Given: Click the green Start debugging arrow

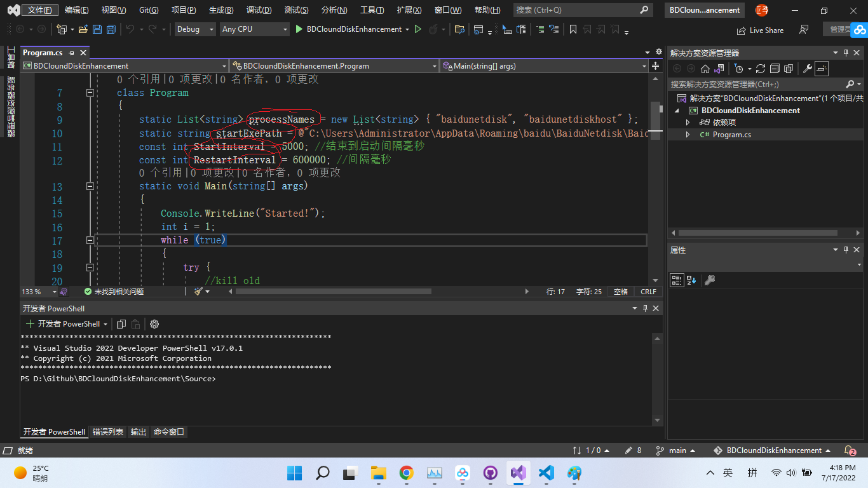Looking at the screenshot, I should tap(299, 29).
